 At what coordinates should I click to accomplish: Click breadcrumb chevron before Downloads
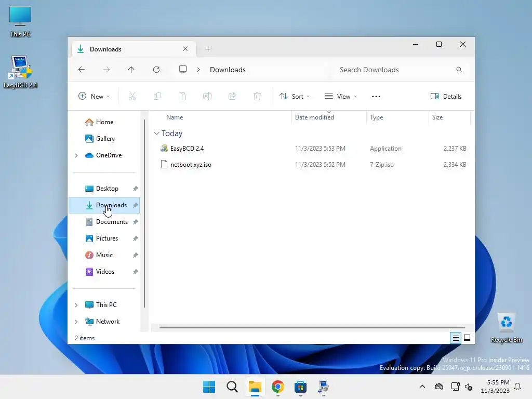pyautogui.click(x=198, y=70)
